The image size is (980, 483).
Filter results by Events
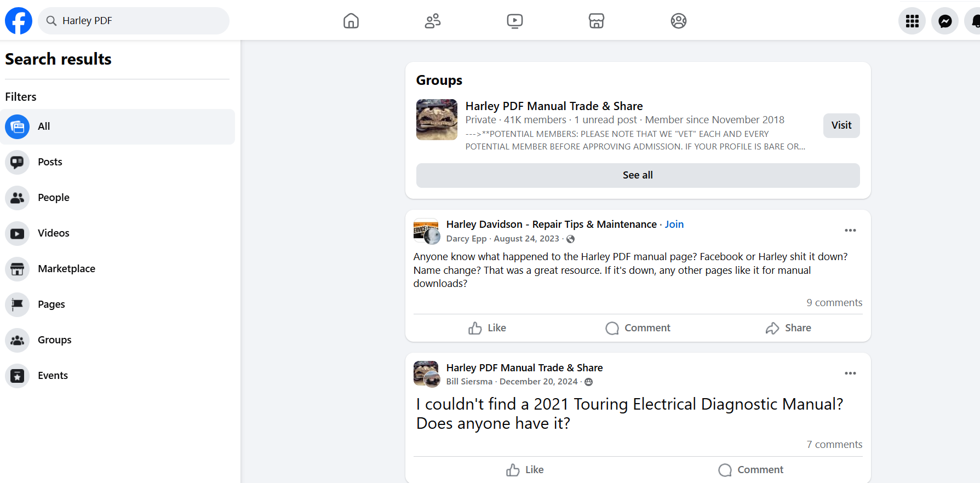(x=53, y=376)
